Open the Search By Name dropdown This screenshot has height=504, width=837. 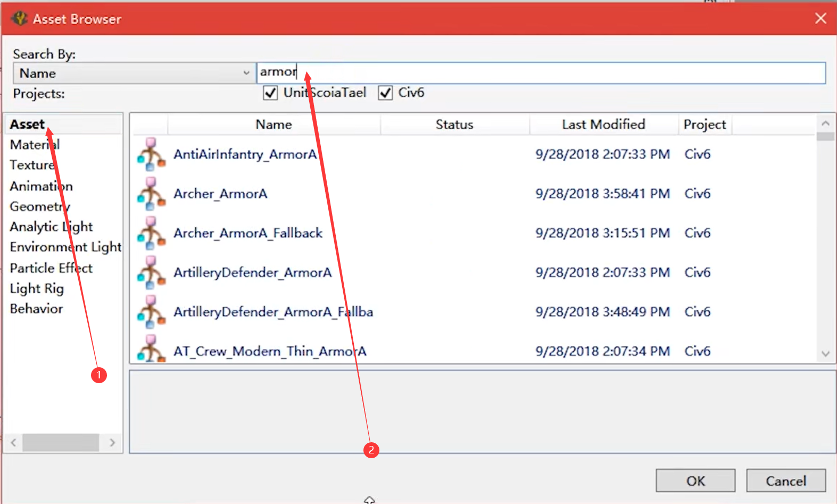(x=133, y=73)
